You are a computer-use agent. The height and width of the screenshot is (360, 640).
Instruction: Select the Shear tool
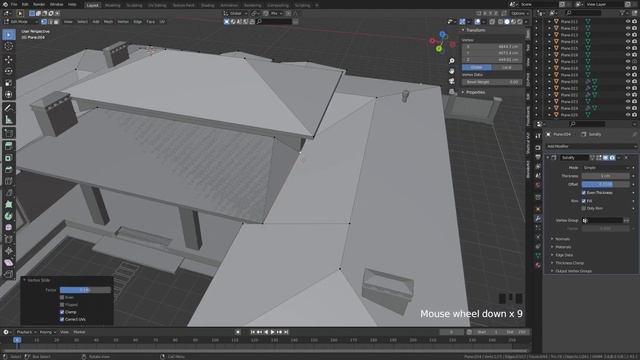(9, 263)
